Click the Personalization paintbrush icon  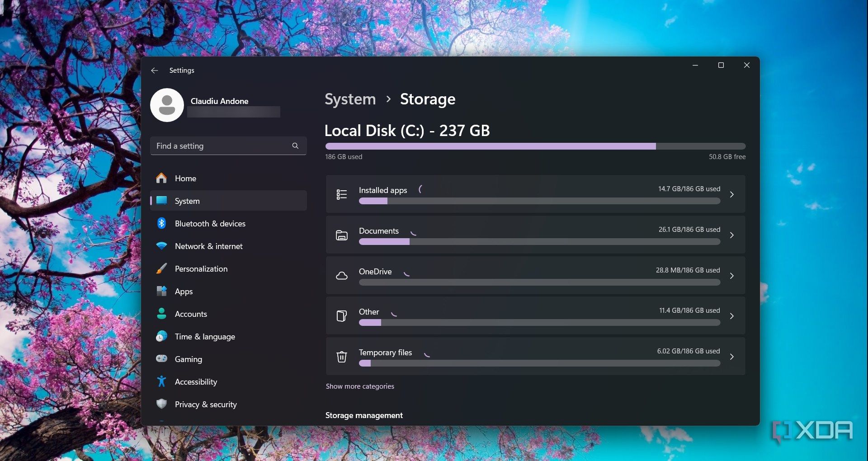coord(161,268)
